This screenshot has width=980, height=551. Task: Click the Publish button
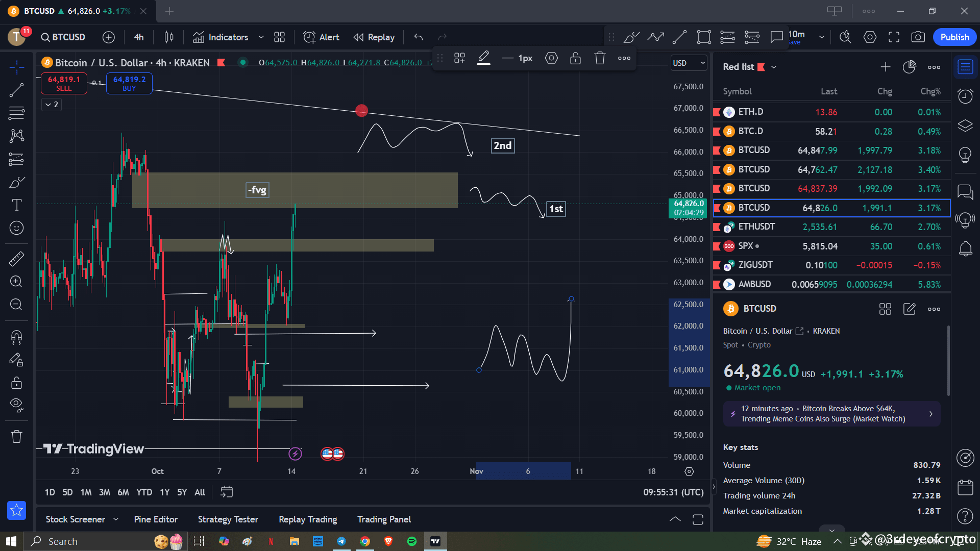[x=954, y=37]
